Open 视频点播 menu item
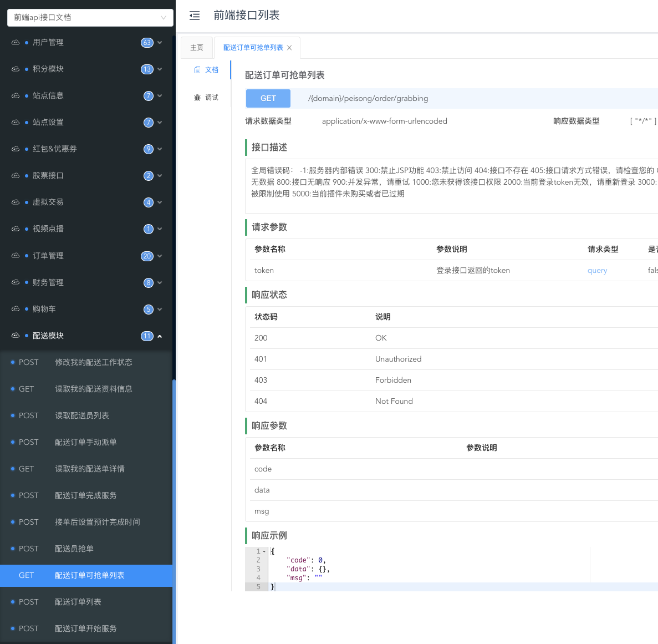This screenshot has width=658, height=644. click(87, 229)
